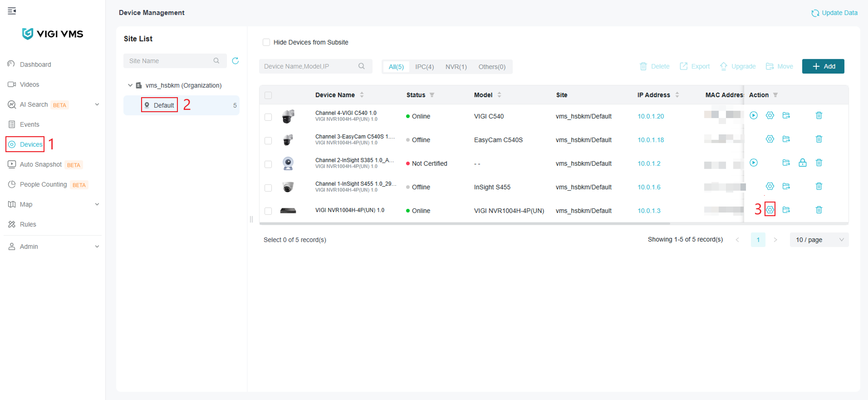This screenshot has width=868, height=400.
Task: Switch to the Others(0) tab
Action: (492, 67)
